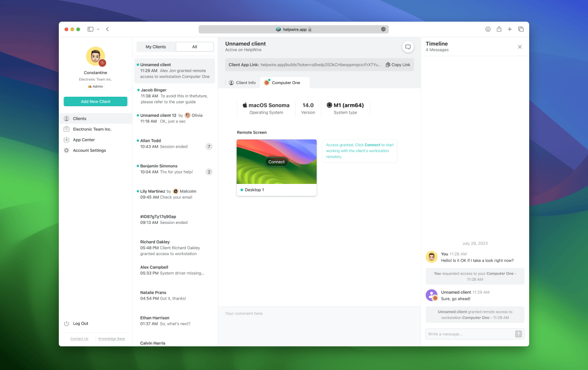Open a new Safari tab
The image size is (588, 370).
pos(510,29)
